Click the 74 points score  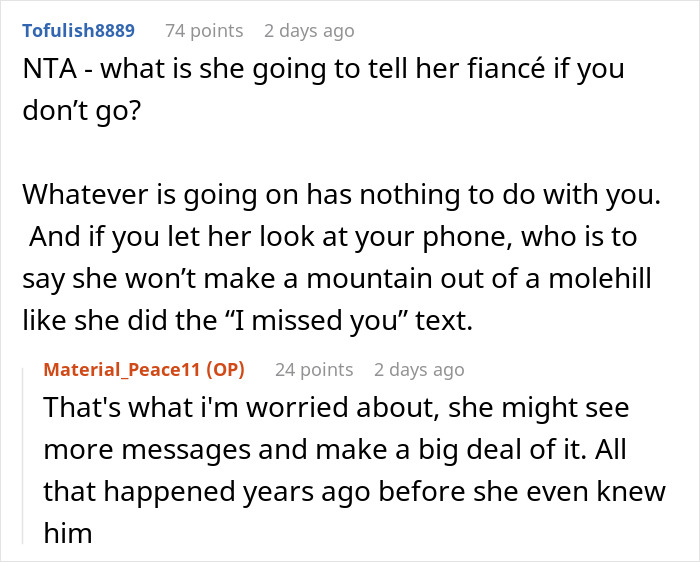(204, 31)
